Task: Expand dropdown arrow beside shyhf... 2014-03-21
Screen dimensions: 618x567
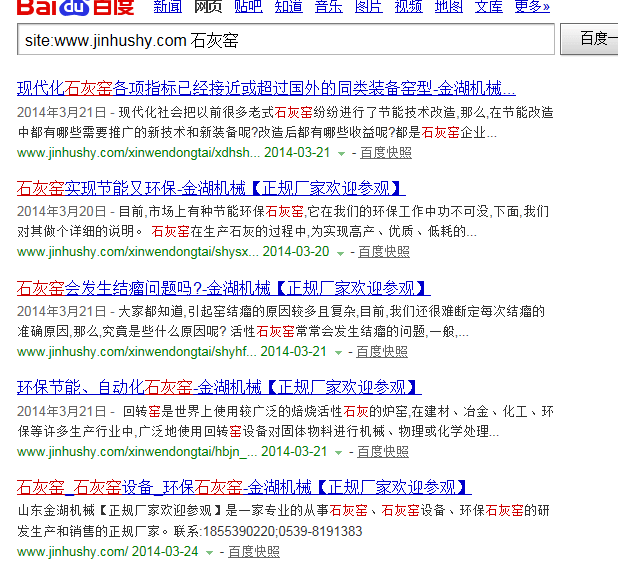Action: (x=338, y=353)
